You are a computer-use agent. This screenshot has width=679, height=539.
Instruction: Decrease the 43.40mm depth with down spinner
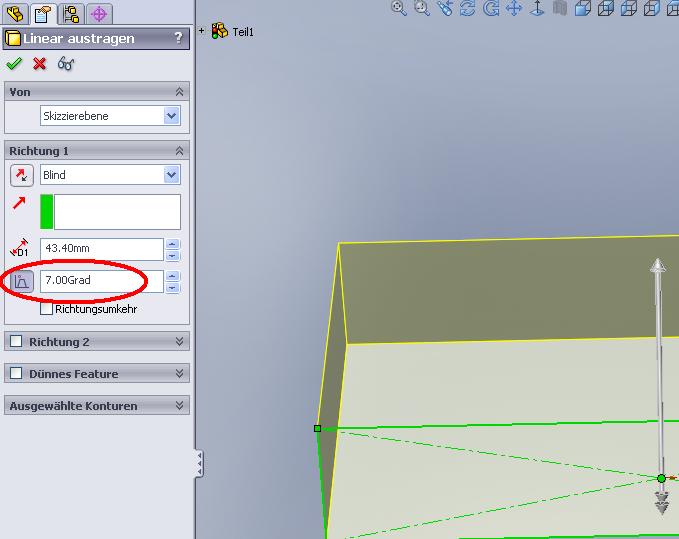(172, 255)
